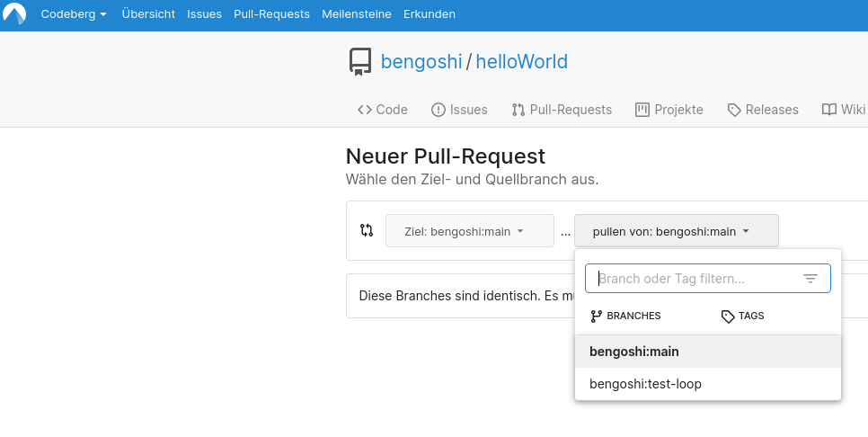This screenshot has width=868, height=437.
Task: Open the pullen von: bengoshi:main dropdown
Action: pos(677,231)
